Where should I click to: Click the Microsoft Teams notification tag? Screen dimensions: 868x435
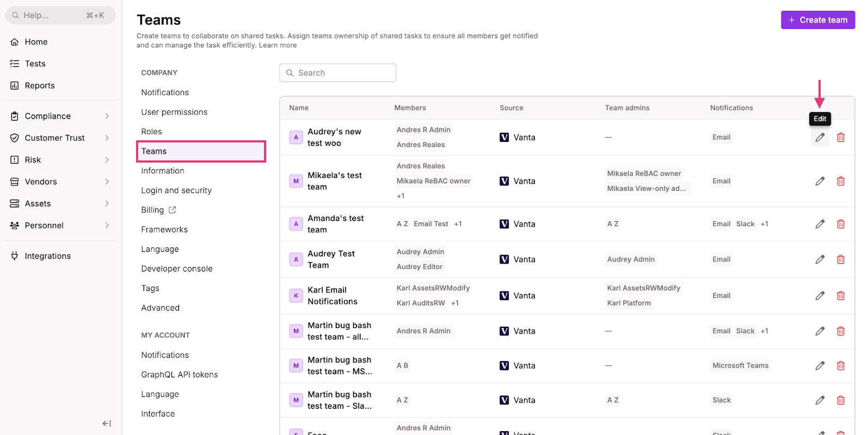coord(740,366)
